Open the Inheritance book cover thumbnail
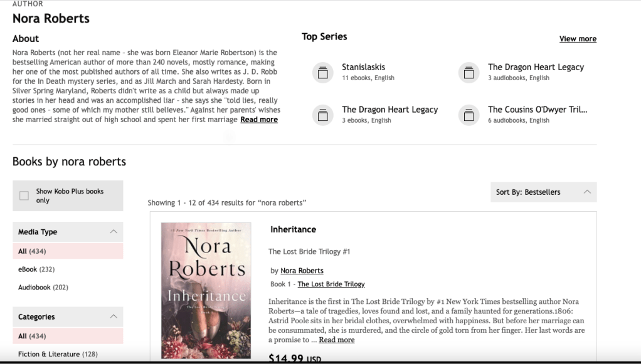 tap(206, 290)
